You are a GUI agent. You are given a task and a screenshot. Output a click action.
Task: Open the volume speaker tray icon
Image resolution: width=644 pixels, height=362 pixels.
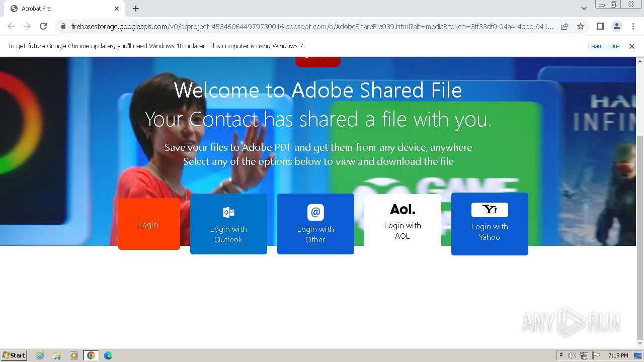(x=572, y=355)
